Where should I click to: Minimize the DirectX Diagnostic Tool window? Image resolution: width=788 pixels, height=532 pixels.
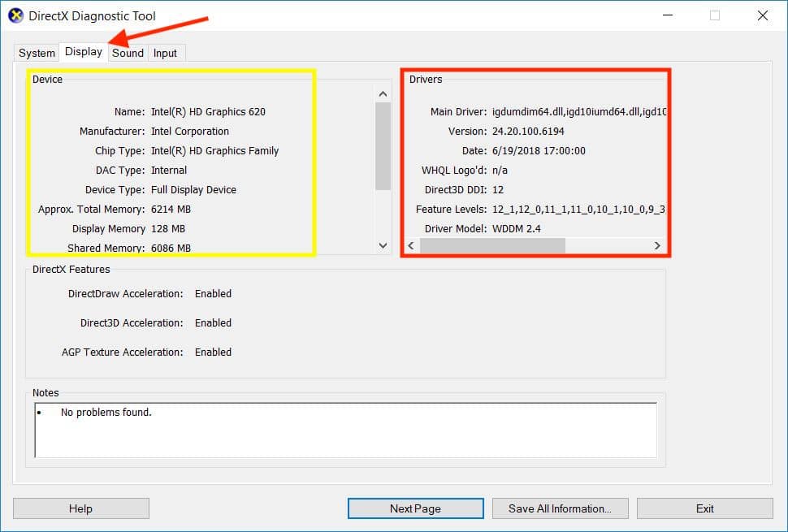[x=667, y=15]
